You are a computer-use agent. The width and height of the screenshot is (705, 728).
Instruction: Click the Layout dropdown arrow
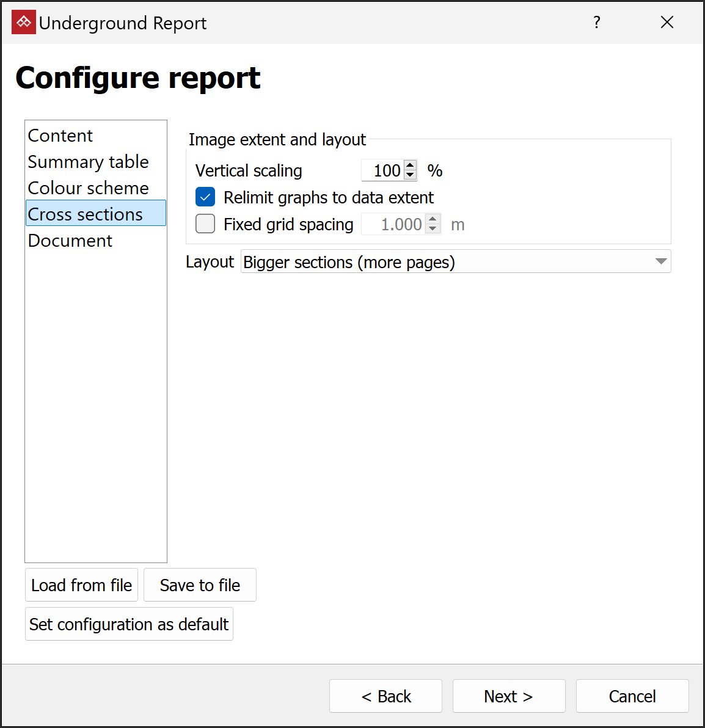click(x=660, y=261)
